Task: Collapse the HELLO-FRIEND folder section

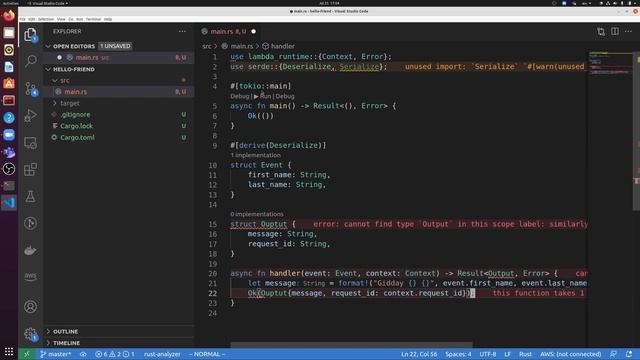Action: pyautogui.click(x=49, y=69)
